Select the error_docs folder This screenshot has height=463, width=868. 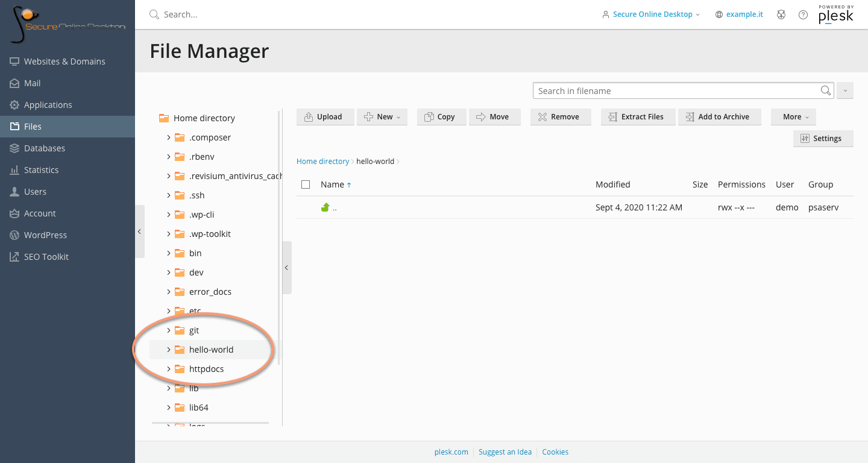tap(210, 292)
